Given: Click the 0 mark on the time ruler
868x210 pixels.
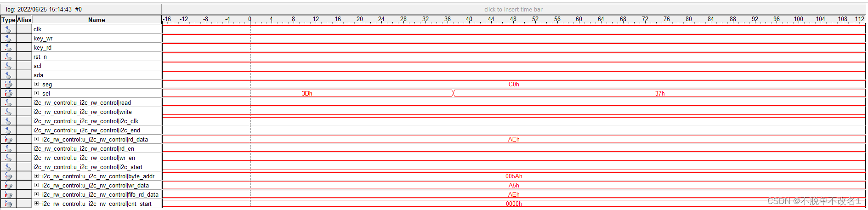Looking at the screenshot, I should 250,19.
